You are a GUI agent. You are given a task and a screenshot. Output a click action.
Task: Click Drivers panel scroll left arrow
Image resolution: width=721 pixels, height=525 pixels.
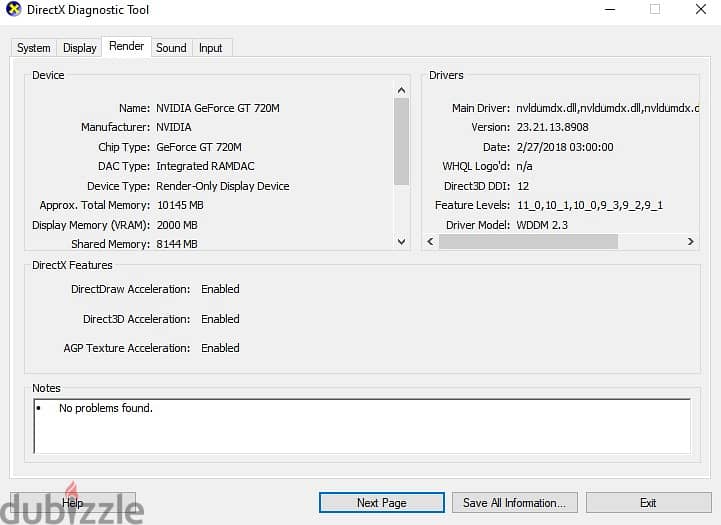coord(430,241)
